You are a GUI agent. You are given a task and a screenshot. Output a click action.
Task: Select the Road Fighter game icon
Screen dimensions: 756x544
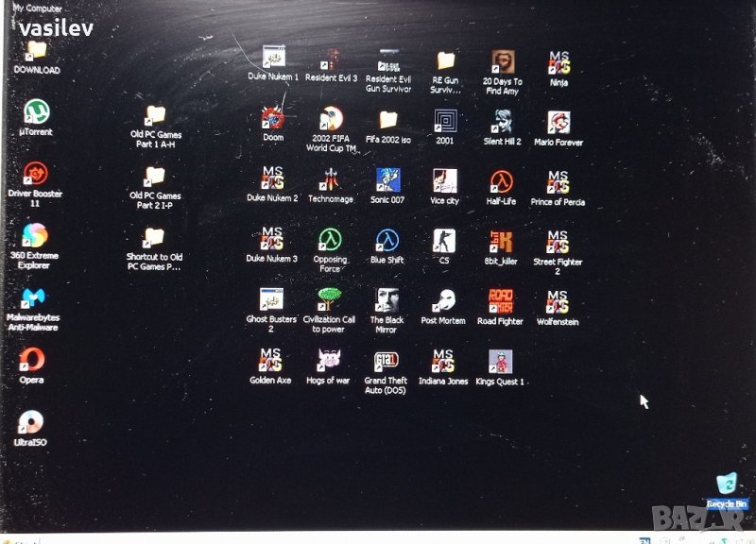(x=500, y=300)
